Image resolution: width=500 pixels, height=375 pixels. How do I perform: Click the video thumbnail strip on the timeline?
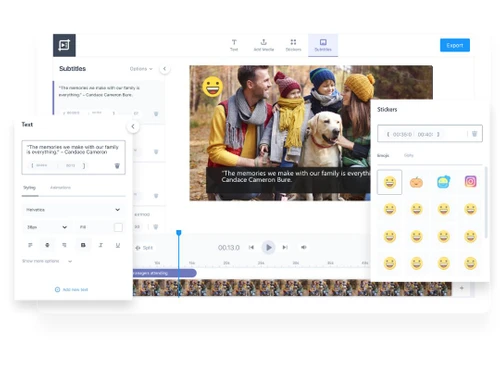(x=292, y=288)
